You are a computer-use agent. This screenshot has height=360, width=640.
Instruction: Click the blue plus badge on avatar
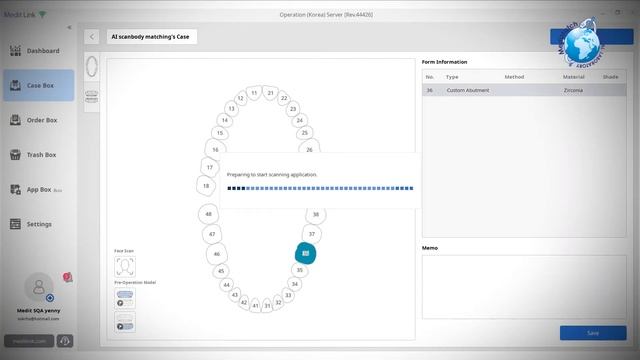(50, 298)
